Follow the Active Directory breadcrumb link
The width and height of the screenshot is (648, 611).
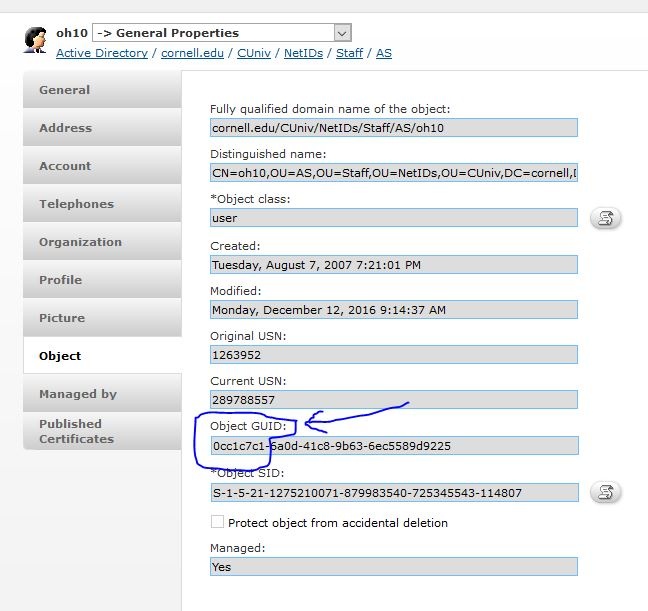[x=102, y=53]
